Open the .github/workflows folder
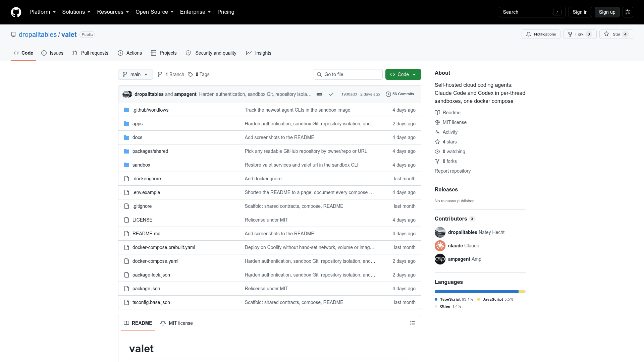Image resolution: width=644 pixels, height=362 pixels. coord(150,110)
